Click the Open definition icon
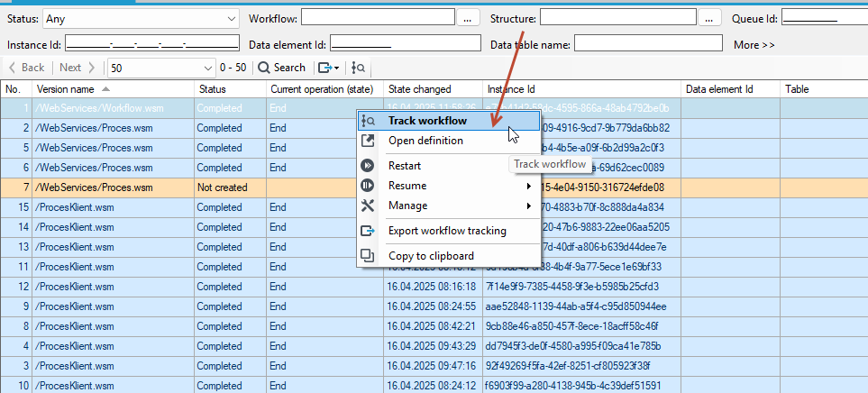The width and height of the screenshot is (868, 393). tap(368, 141)
